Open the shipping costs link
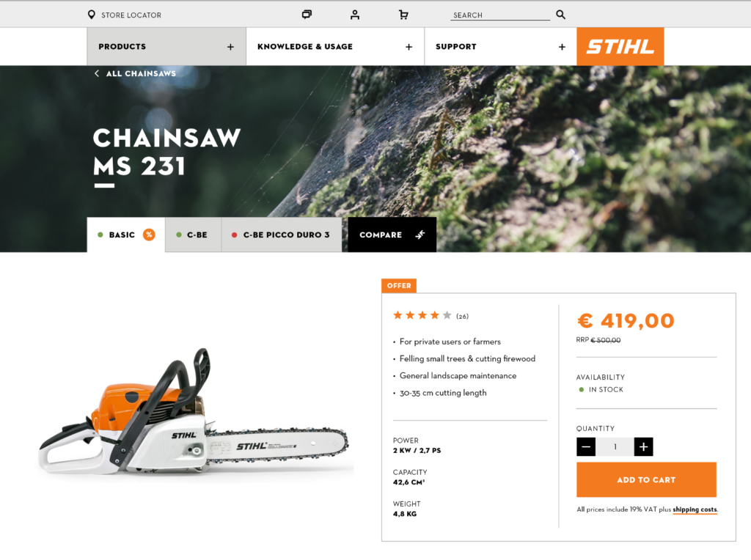The width and height of the screenshot is (751, 560). pyautogui.click(x=695, y=509)
